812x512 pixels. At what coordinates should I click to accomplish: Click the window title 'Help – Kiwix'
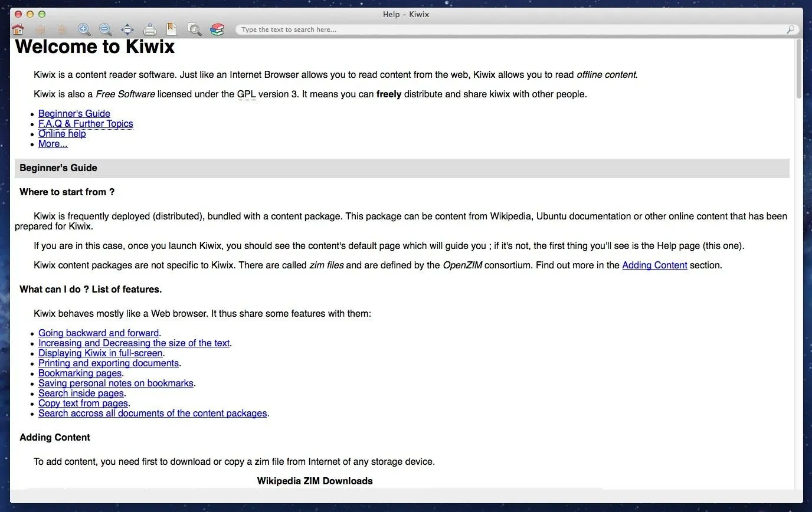click(x=405, y=14)
